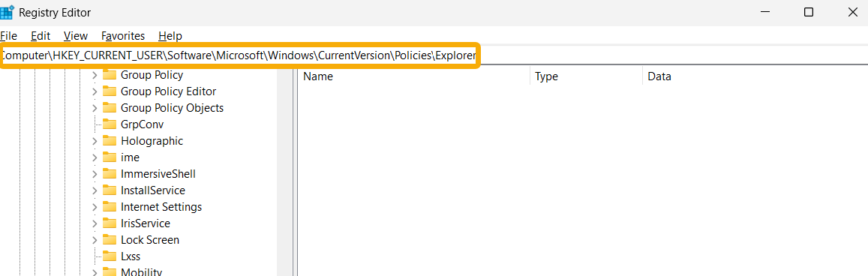Image resolution: width=868 pixels, height=276 pixels.
Task: Expand the Holographic key
Action: [95, 141]
